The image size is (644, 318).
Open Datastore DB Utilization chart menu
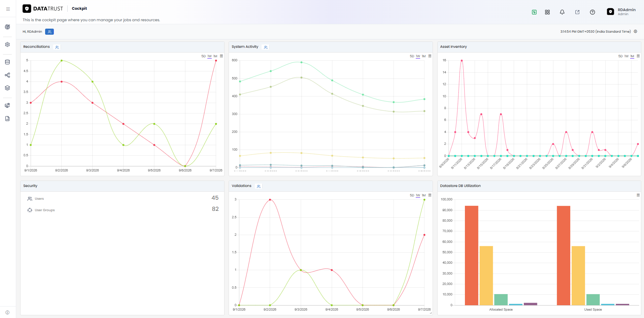(638, 195)
